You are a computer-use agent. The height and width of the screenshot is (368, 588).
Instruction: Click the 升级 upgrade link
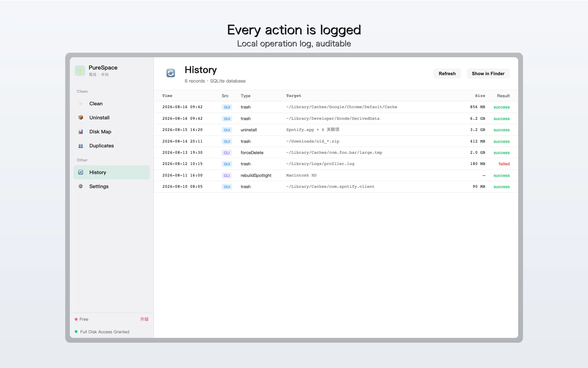[144, 319]
